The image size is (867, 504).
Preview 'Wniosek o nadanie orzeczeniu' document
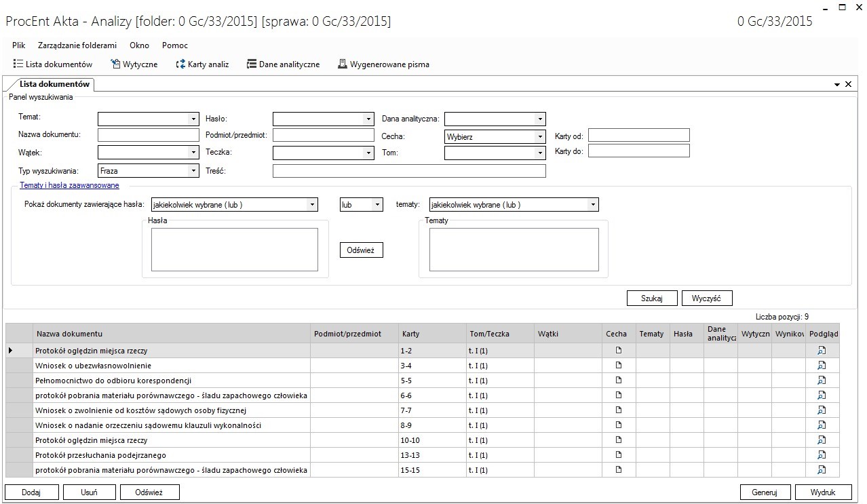[822, 425]
